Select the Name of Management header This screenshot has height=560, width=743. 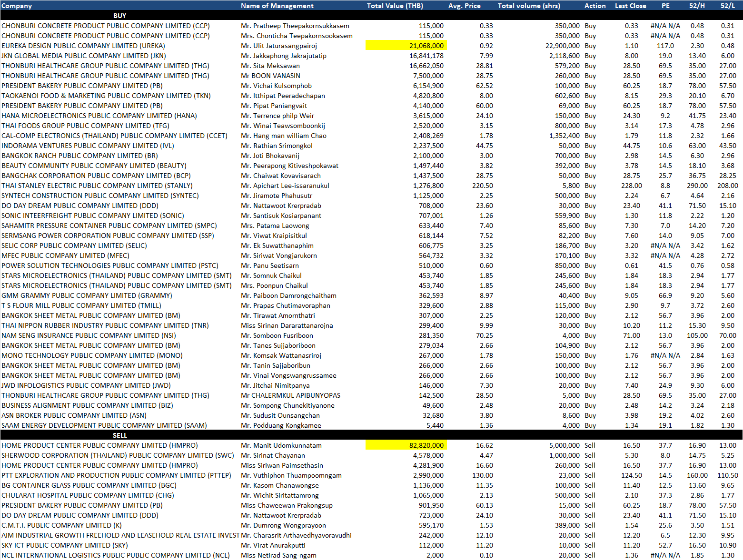click(277, 6)
